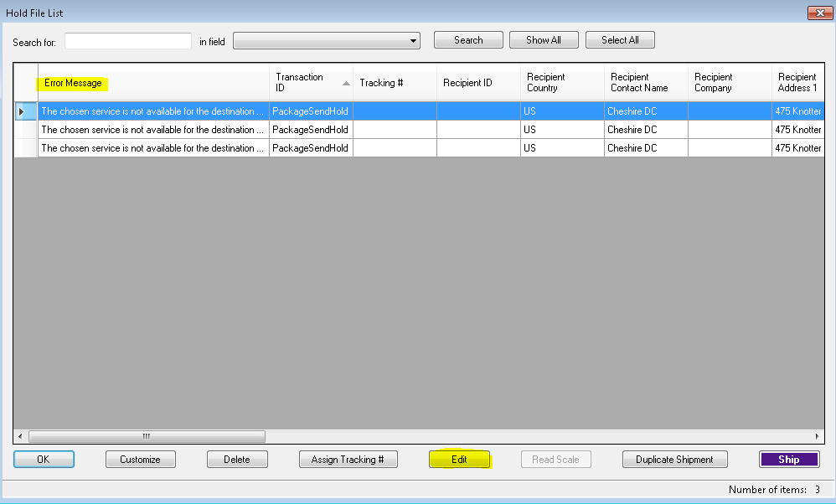Click the horizontal scrollbar thumb
This screenshot has width=836, height=504.
(x=147, y=436)
